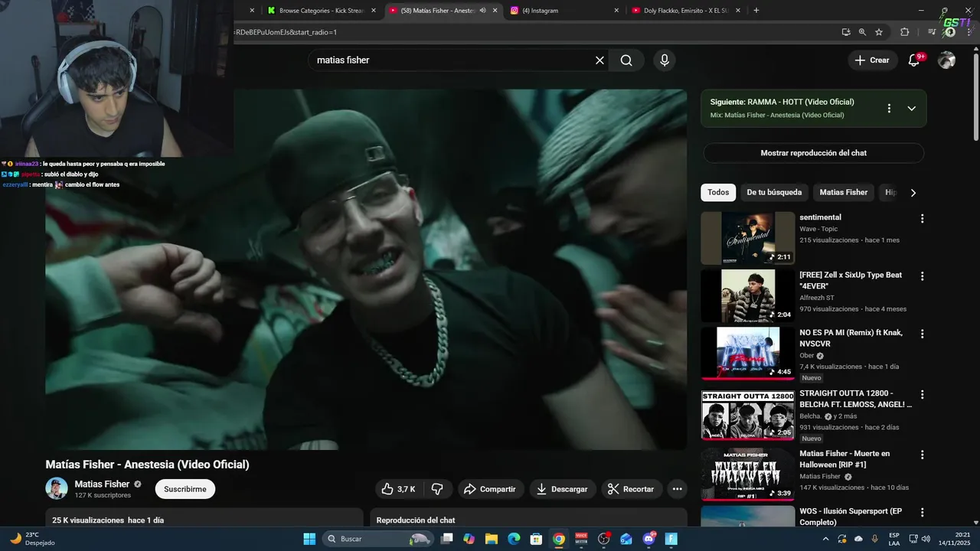
Task: Open more options for NO ES PA MI remix
Action: pyautogui.click(x=922, y=334)
